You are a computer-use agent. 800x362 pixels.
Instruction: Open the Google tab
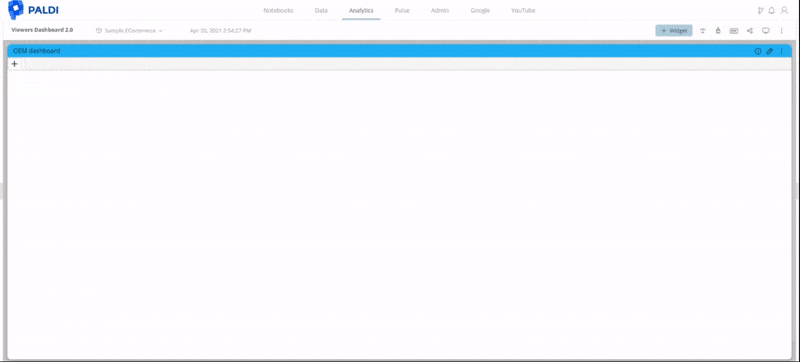click(480, 10)
